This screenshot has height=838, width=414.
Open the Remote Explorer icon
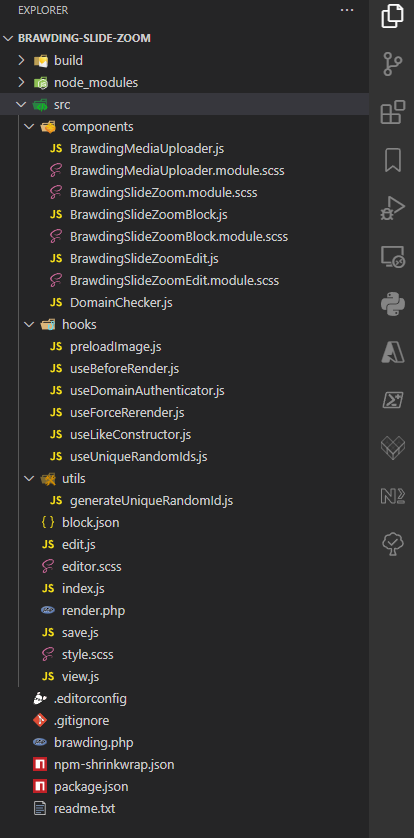(x=393, y=257)
